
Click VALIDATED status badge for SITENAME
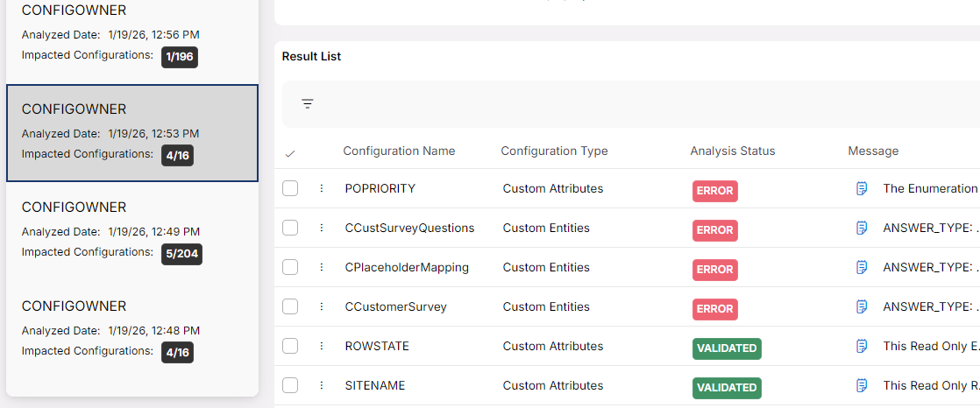coord(727,387)
